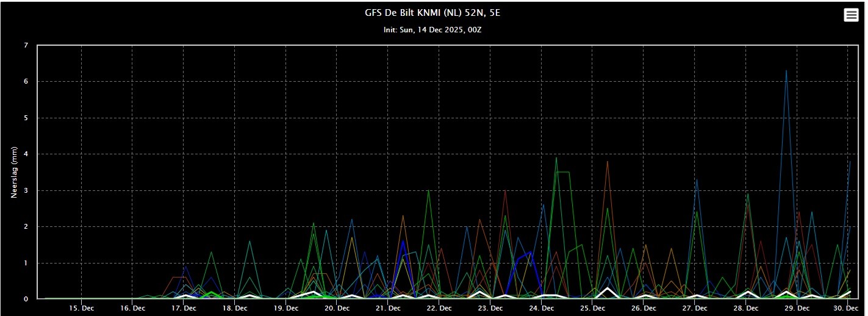The height and width of the screenshot is (316, 868).
Task: Click the "27. Dec" x-axis label
Action: [695, 309]
